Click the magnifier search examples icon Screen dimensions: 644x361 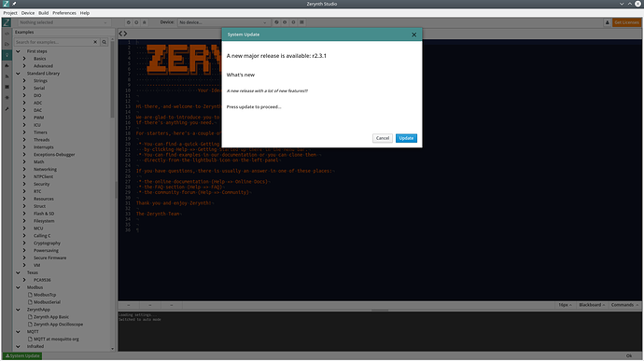click(105, 42)
